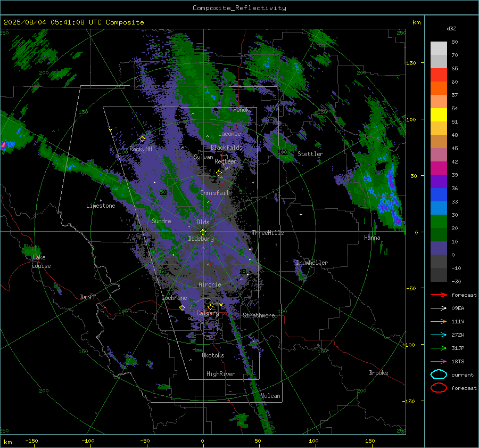Click the Vulcan city label
This screenshot has width=479, height=448.
(x=270, y=396)
